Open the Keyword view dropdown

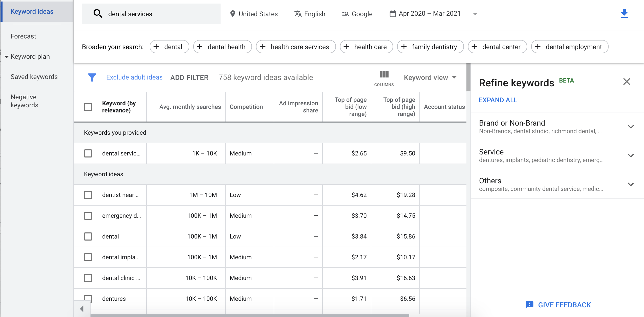(x=430, y=77)
